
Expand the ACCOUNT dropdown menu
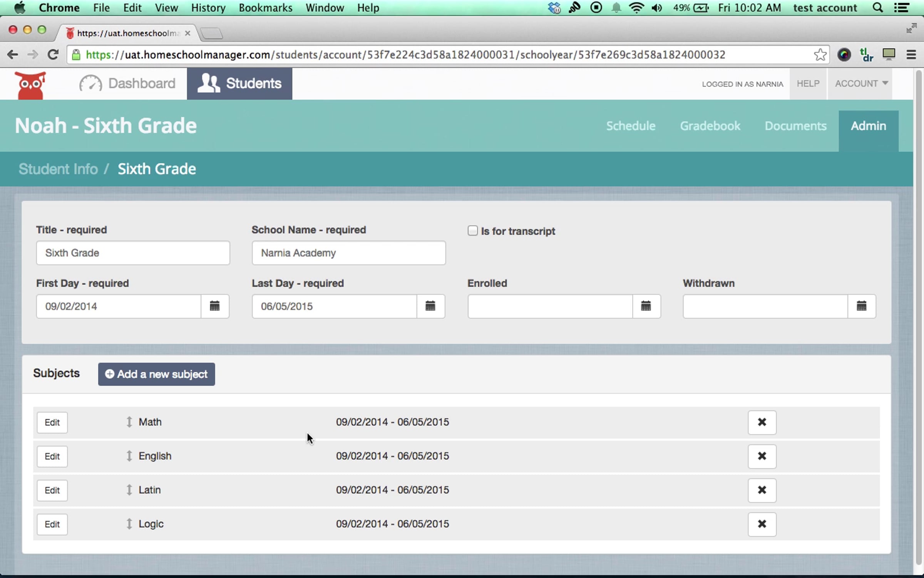[x=861, y=84]
